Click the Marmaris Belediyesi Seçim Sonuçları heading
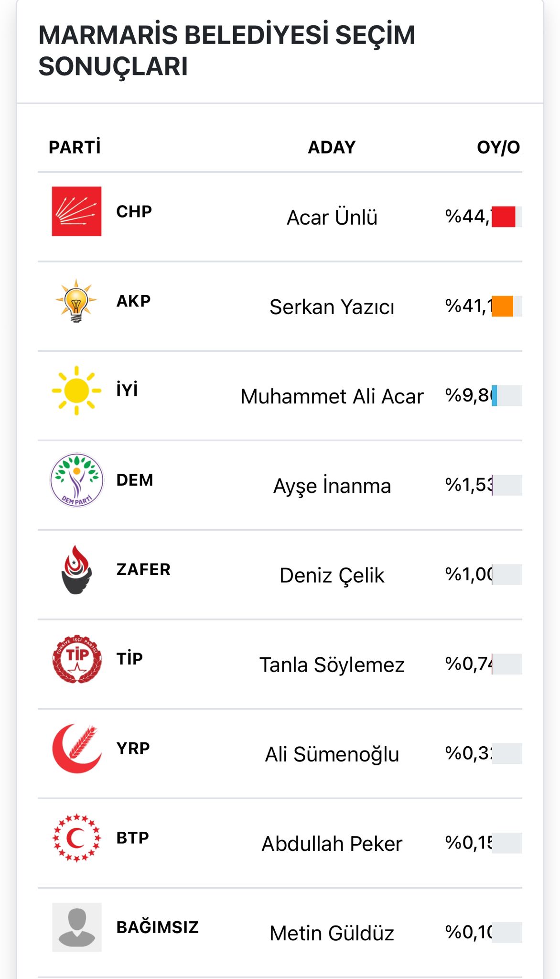560x979 pixels. pyautogui.click(x=226, y=50)
